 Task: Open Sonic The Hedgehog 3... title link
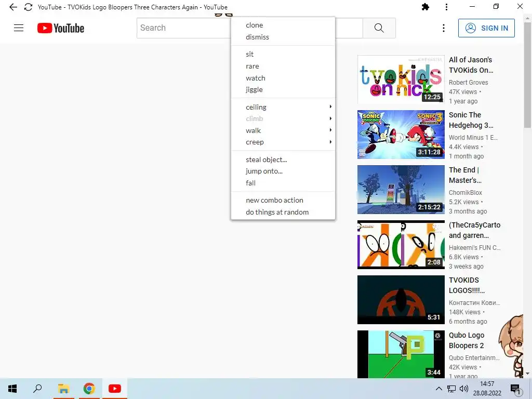[x=471, y=120]
